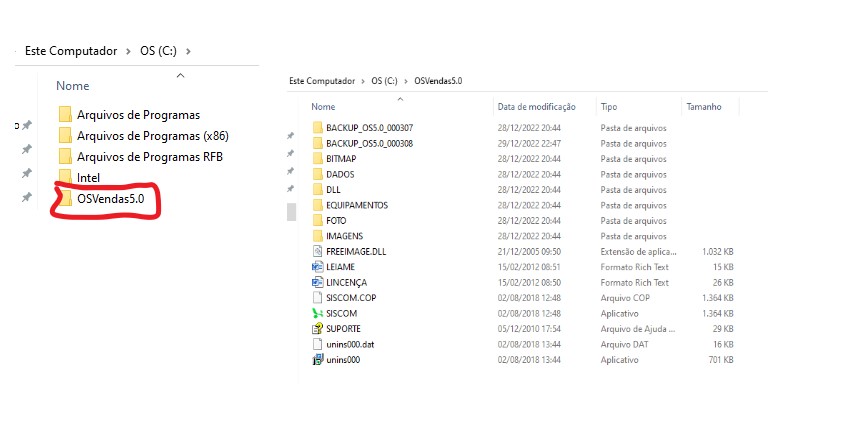This screenshot has height=424, width=862.
Task: Expand chevron before OSVendas5.0 in right breadcrumb
Action: coord(406,81)
